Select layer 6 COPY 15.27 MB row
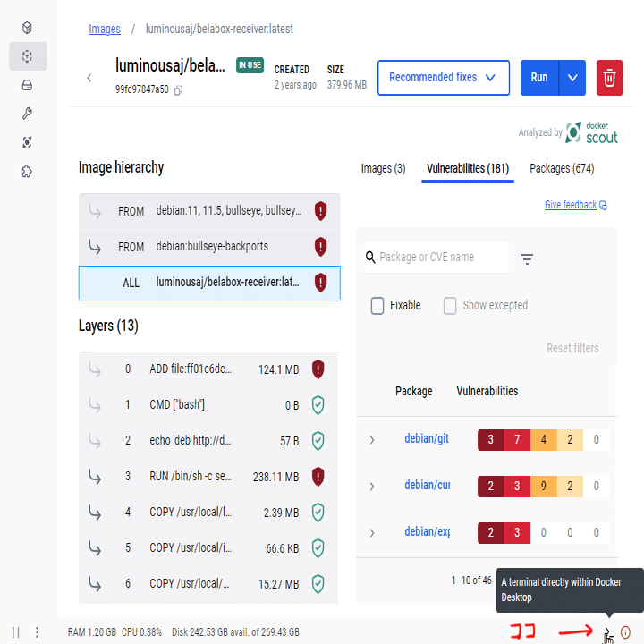Viewport: 644px width, 644px height. (208, 583)
